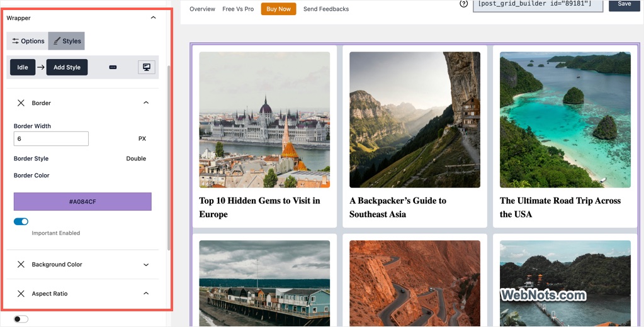This screenshot has width=644, height=327.
Task: Switch to the Styles tab
Action: click(67, 41)
